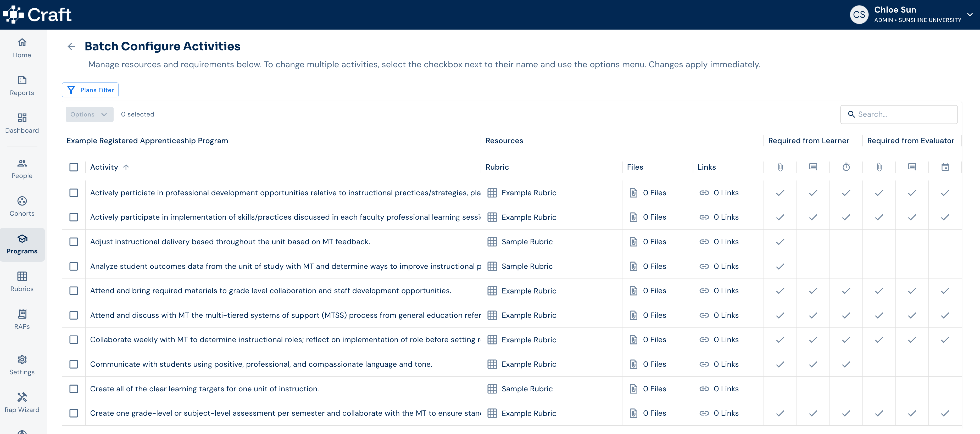Click the learner timer column icon
980x434 pixels.
[846, 167]
